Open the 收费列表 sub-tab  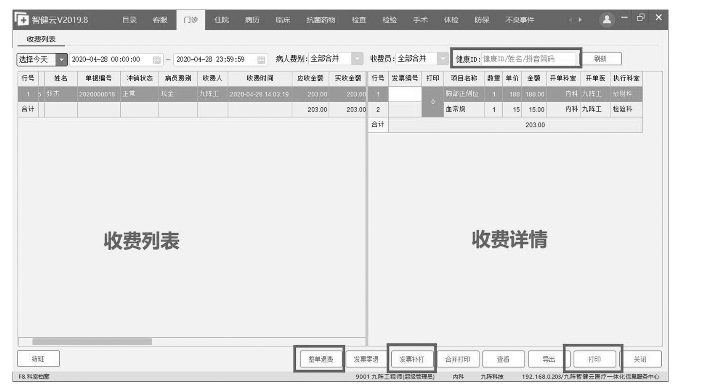(x=41, y=39)
